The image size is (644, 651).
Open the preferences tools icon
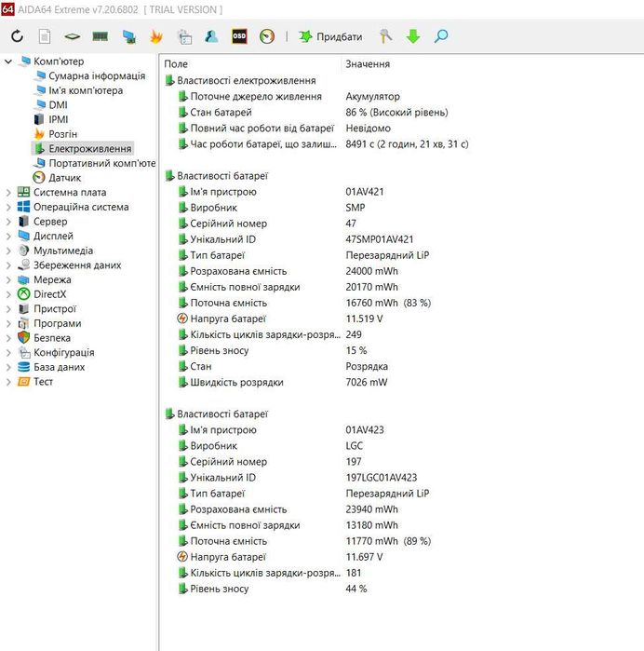click(385, 36)
